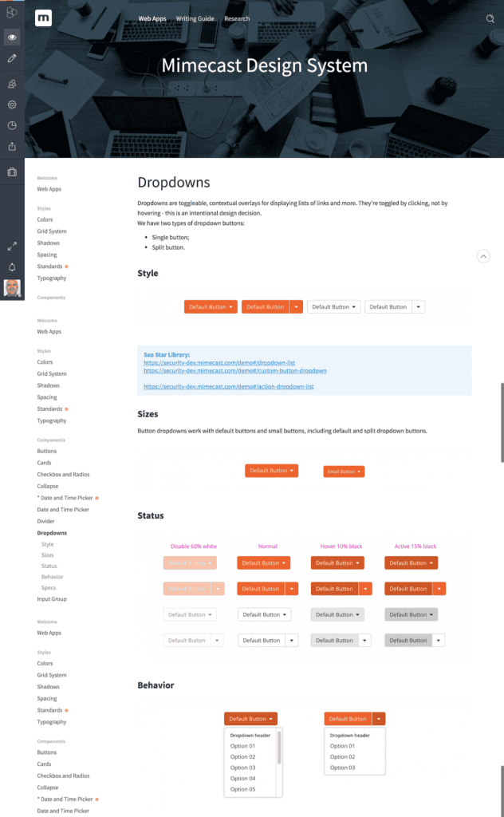Jump to Style subsection in sidebar
The image size is (504, 817).
[47, 544]
